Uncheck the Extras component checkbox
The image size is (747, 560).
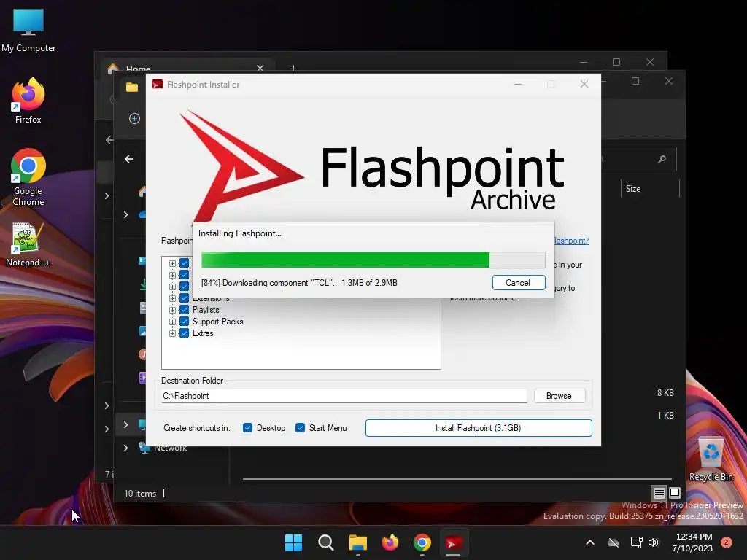(185, 333)
